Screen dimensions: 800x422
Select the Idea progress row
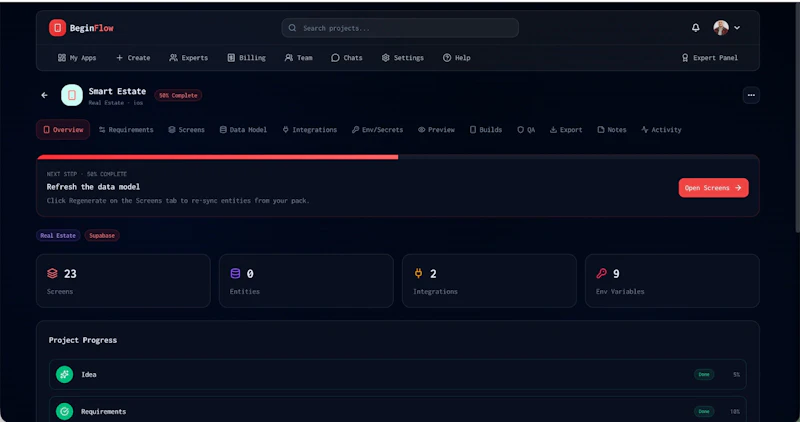[x=398, y=375]
